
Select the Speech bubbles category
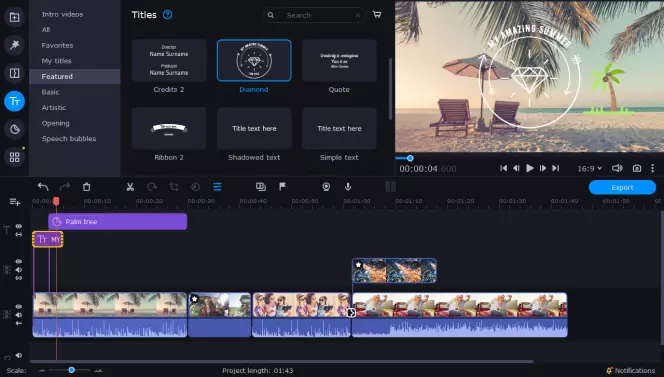tap(69, 139)
